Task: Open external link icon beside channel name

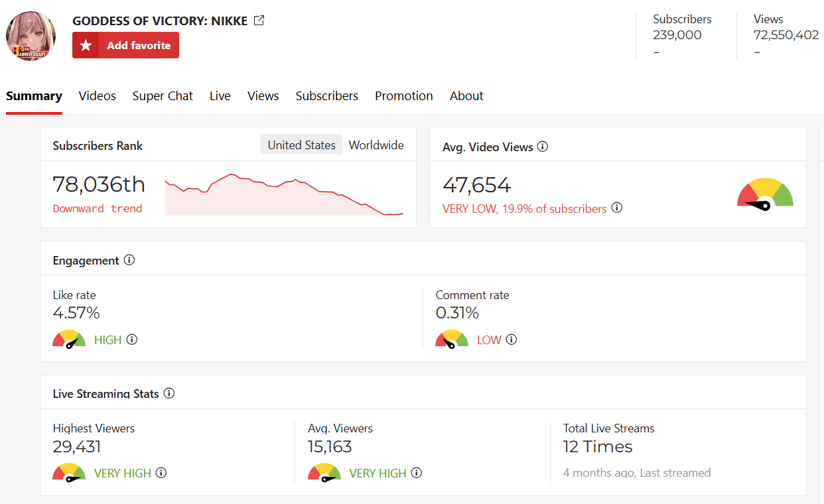Action: tap(259, 21)
